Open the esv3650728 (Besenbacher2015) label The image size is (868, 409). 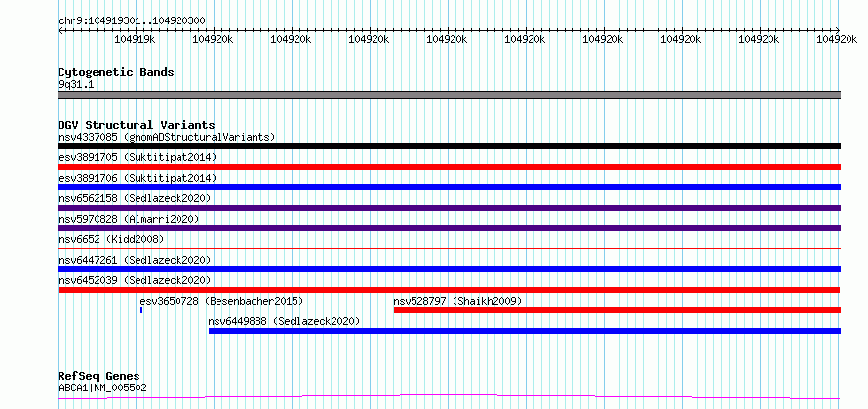coord(221,301)
